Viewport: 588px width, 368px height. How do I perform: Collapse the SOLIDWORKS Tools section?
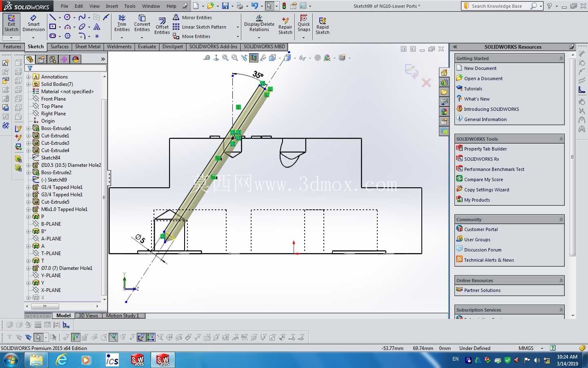point(561,139)
